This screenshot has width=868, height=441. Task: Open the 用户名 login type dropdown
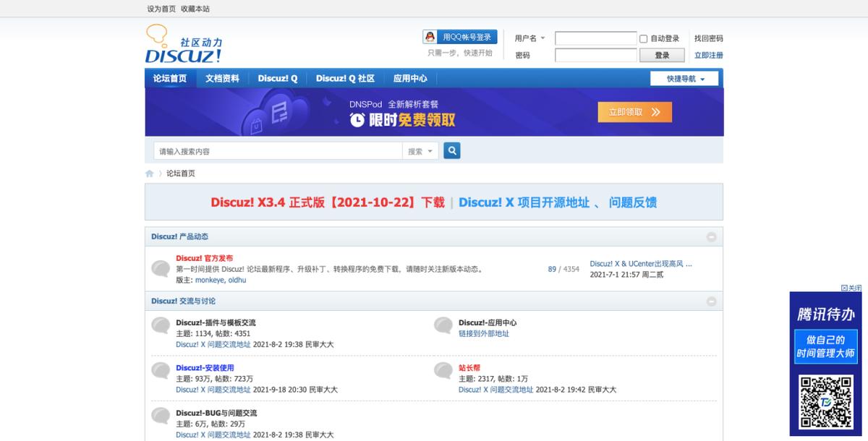(530, 38)
